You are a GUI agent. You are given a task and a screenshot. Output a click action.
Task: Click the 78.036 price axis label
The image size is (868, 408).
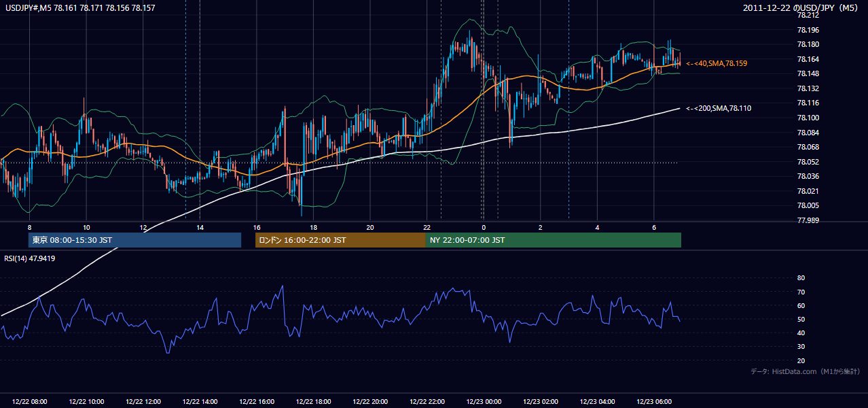pyautogui.click(x=808, y=176)
